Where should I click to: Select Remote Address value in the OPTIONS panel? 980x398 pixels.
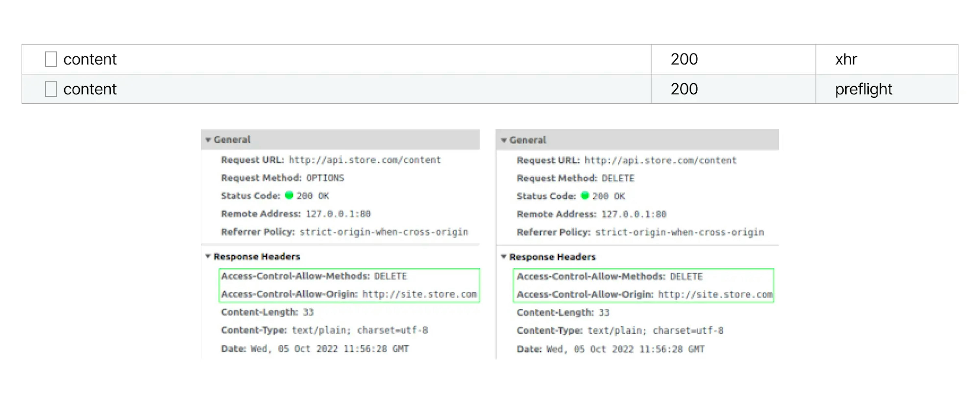[338, 214]
